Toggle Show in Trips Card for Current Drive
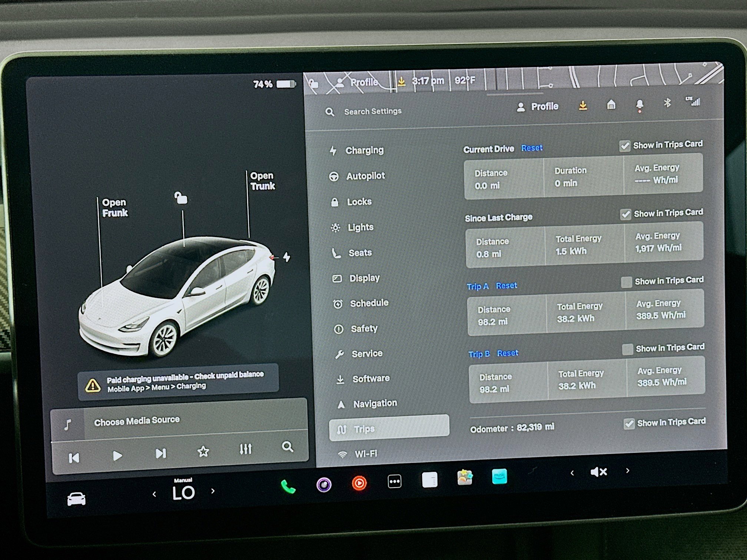Image resolution: width=747 pixels, height=560 pixels. [x=625, y=146]
